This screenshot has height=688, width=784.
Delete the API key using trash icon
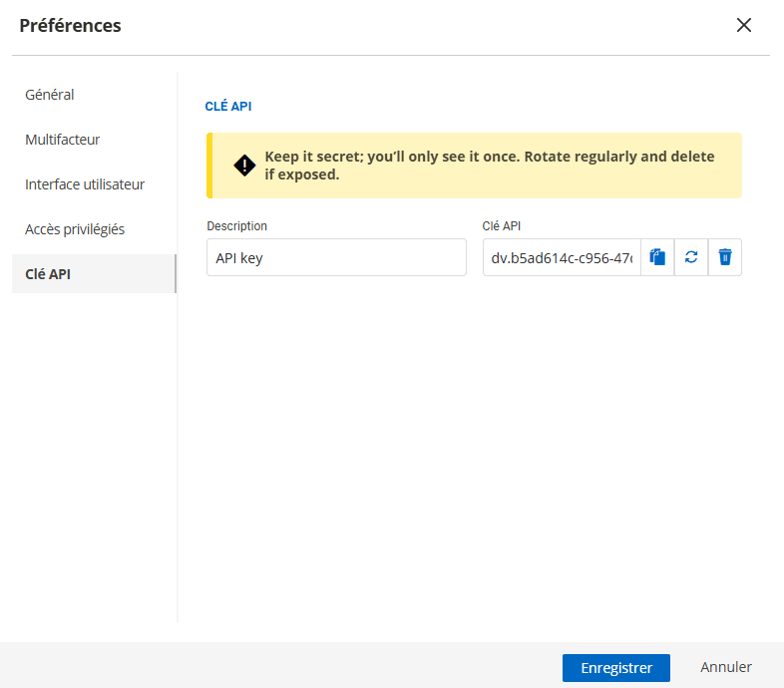[x=725, y=257]
